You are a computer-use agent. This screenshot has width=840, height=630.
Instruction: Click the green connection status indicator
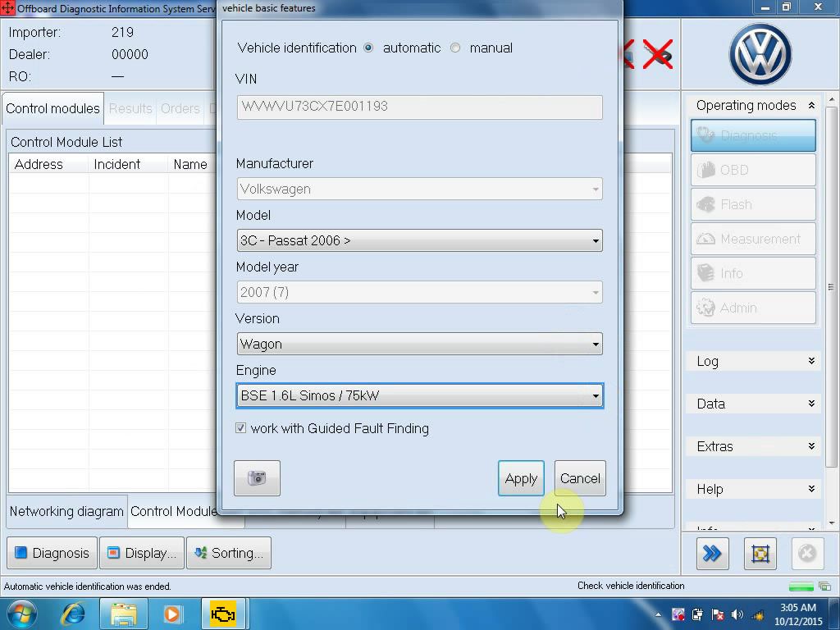[x=801, y=587]
